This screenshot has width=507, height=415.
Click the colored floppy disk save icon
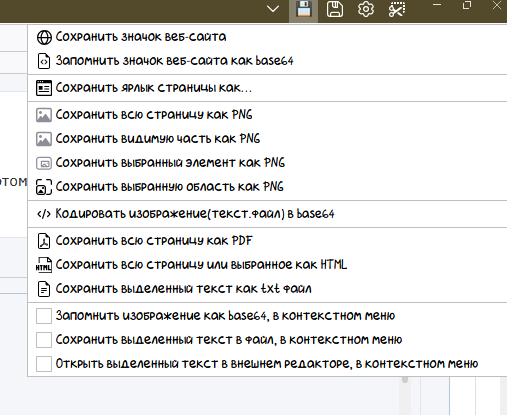[x=304, y=9]
